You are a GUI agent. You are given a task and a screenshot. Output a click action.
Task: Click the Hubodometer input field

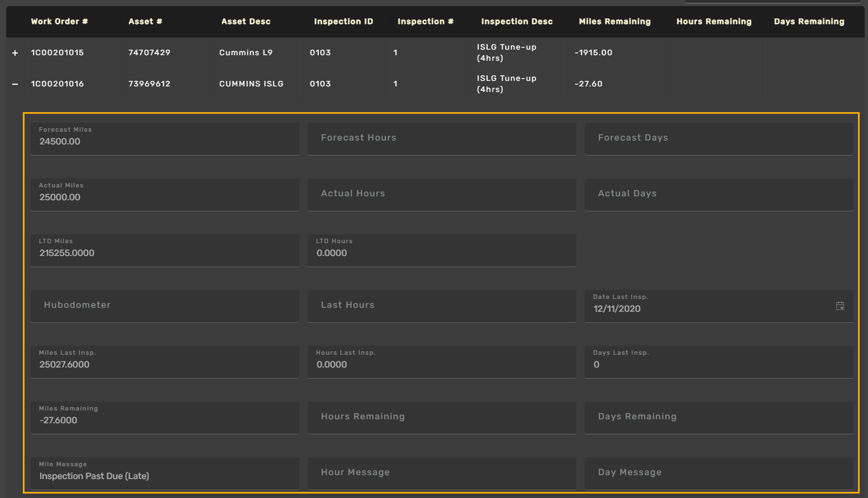pyautogui.click(x=164, y=306)
